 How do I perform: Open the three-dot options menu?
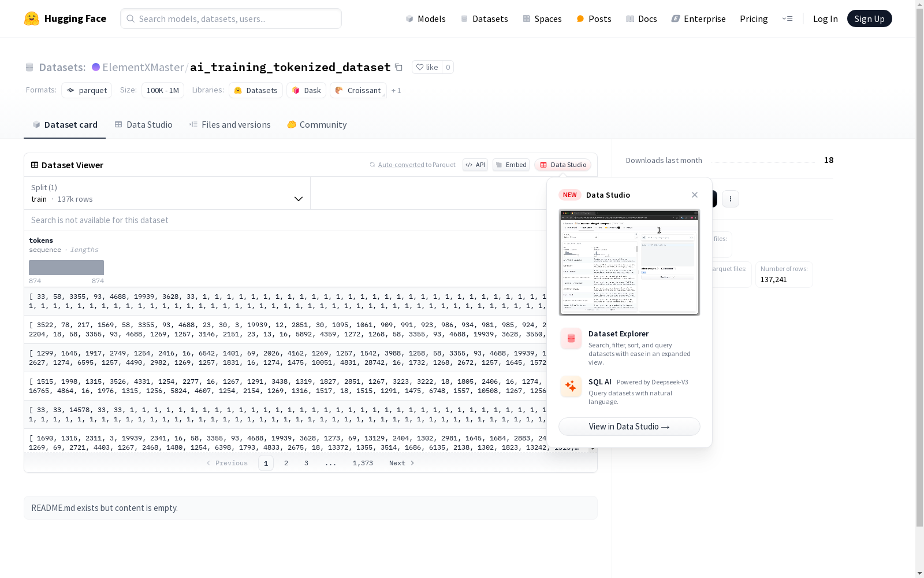point(731,199)
